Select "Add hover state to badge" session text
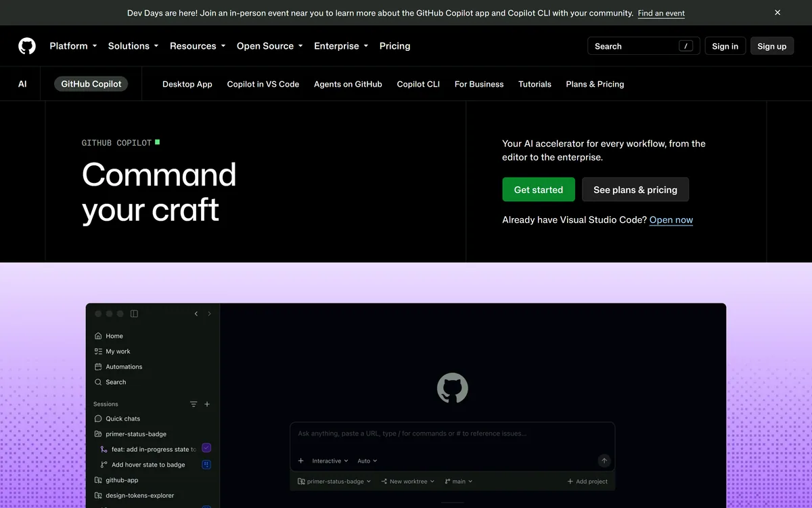812x508 pixels. 148,465
